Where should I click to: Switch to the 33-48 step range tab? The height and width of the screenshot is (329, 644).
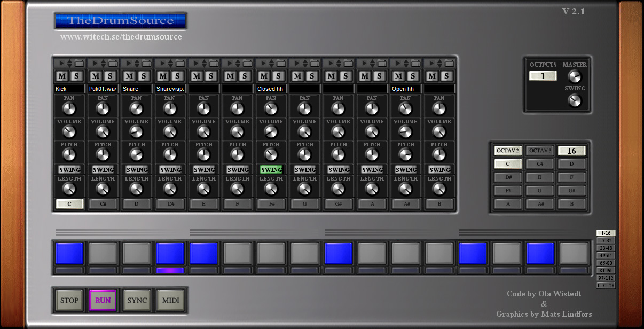pyautogui.click(x=606, y=248)
